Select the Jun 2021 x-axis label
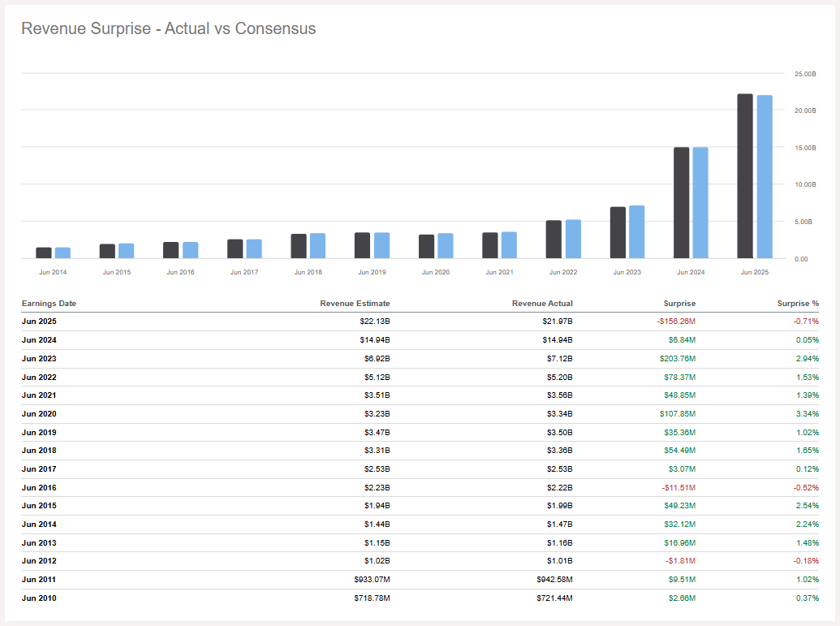 click(x=499, y=272)
